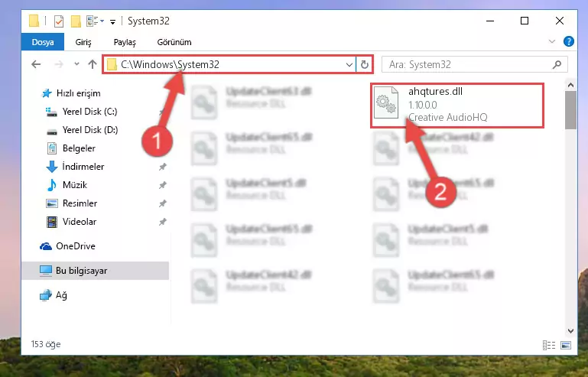Switch to the Paylaş ribbon tab
The height and width of the screenshot is (377, 588).
(x=125, y=42)
